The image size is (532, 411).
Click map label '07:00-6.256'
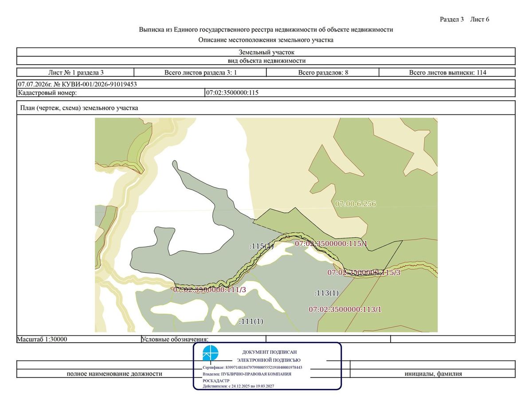[356, 204]
